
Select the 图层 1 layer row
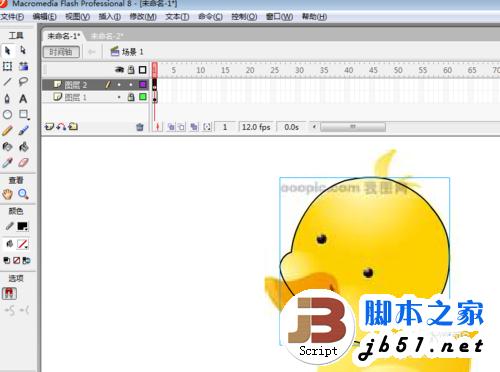(95, 97)
